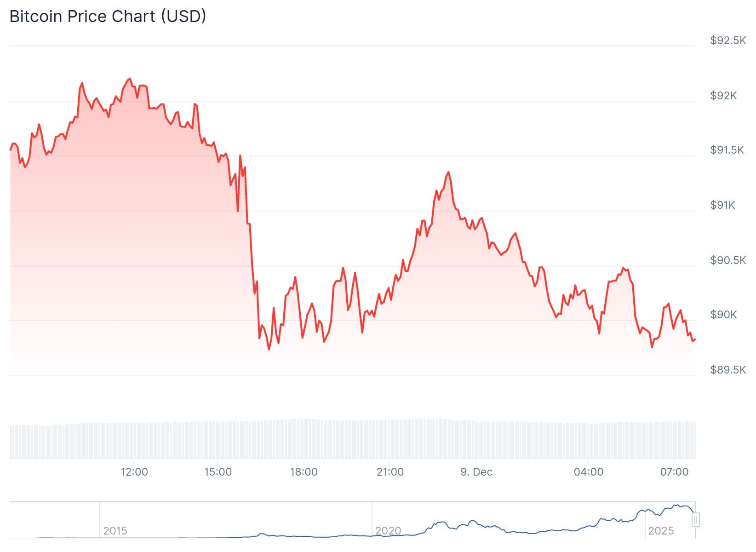Click the $89.5K price axis label
This screenshot has width=756, height=552.
point(728,370)
